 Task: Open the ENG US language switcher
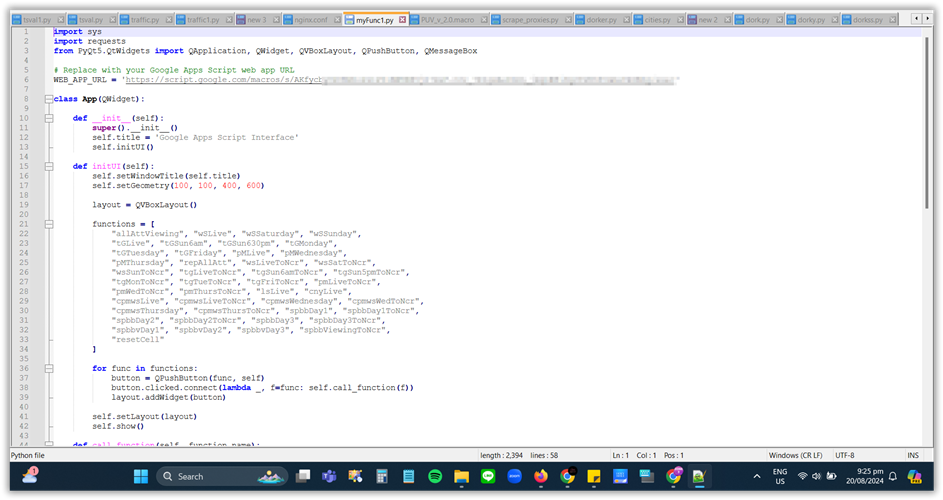pyautogui.click(x=780, y=477)
